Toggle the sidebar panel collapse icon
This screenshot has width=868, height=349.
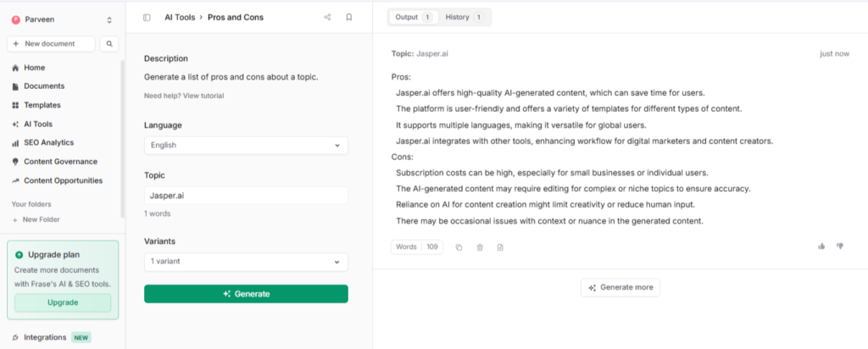point(147,17)
